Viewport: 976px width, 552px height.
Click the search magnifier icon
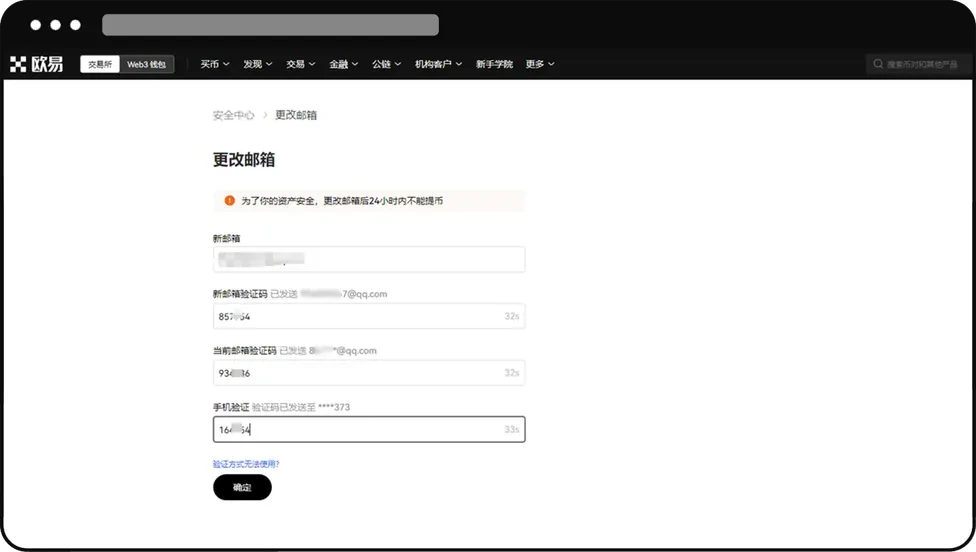tap(878, 64)
